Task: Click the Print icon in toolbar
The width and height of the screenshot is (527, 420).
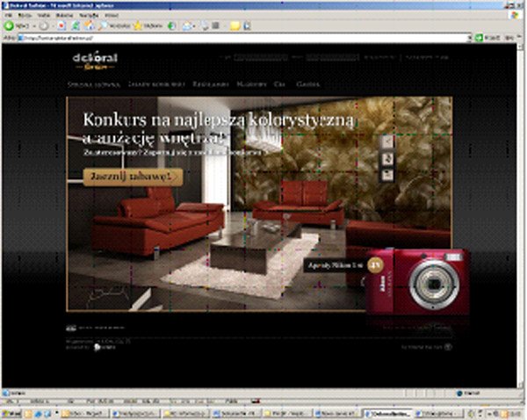Action: click(x=205, y=25)
